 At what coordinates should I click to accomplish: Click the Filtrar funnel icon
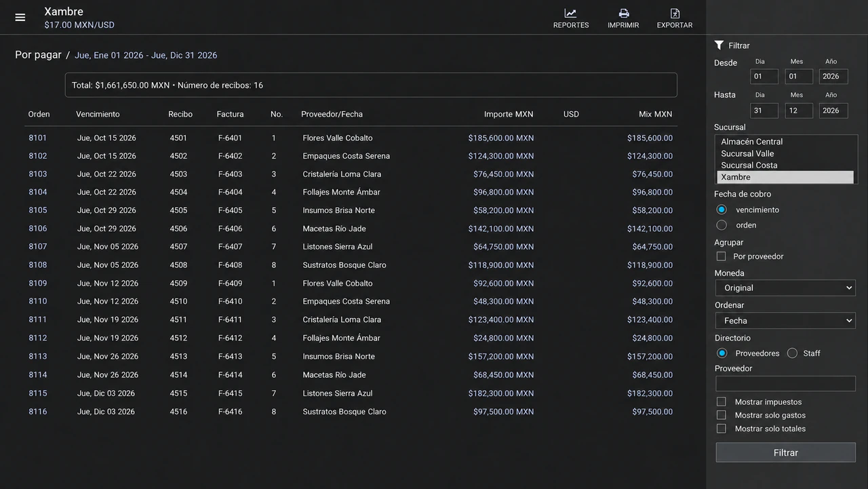click(x=719, y=45)
